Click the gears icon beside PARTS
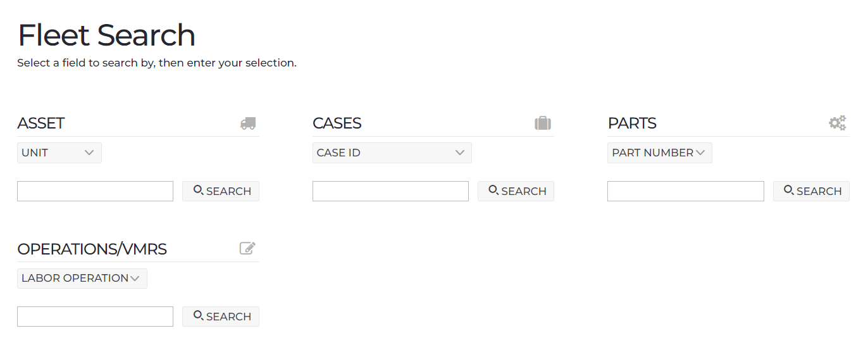This screenshot has width=868, height=352. pos(838,123)
